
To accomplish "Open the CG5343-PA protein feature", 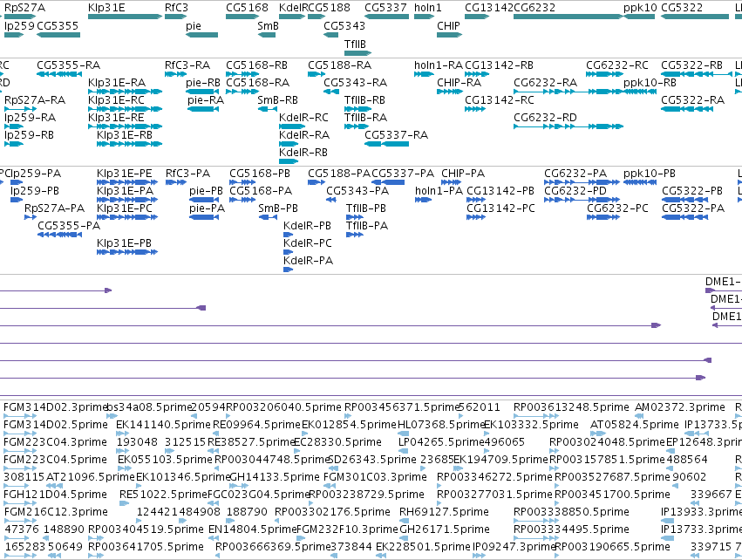I will click(x=331, y=200).
